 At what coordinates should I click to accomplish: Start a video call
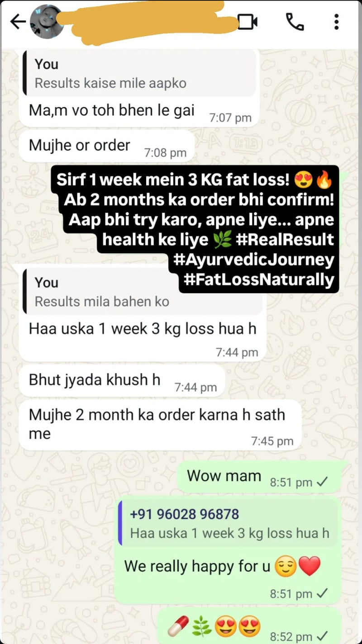coord(248,22)
